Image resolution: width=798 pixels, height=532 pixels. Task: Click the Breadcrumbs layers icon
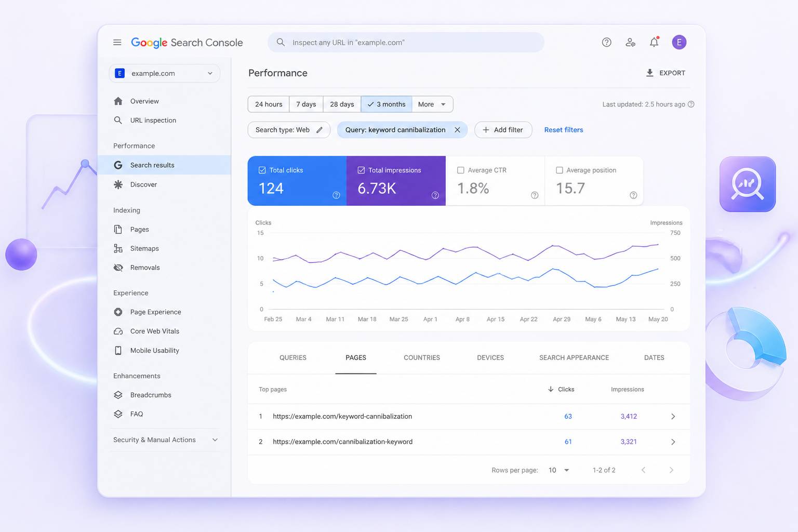118,395
